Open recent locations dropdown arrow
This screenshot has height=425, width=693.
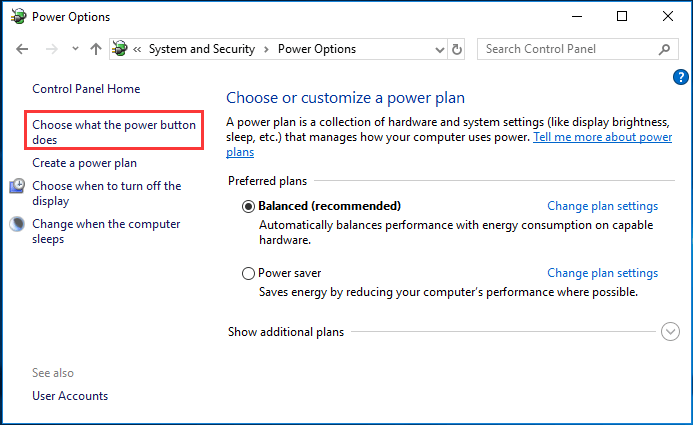[74, 49]
